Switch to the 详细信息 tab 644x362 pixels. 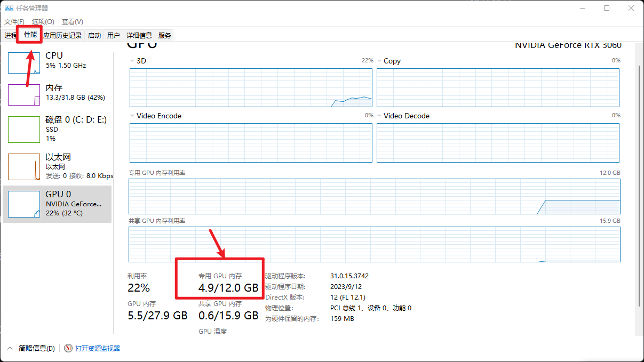(x=139, y=36)
